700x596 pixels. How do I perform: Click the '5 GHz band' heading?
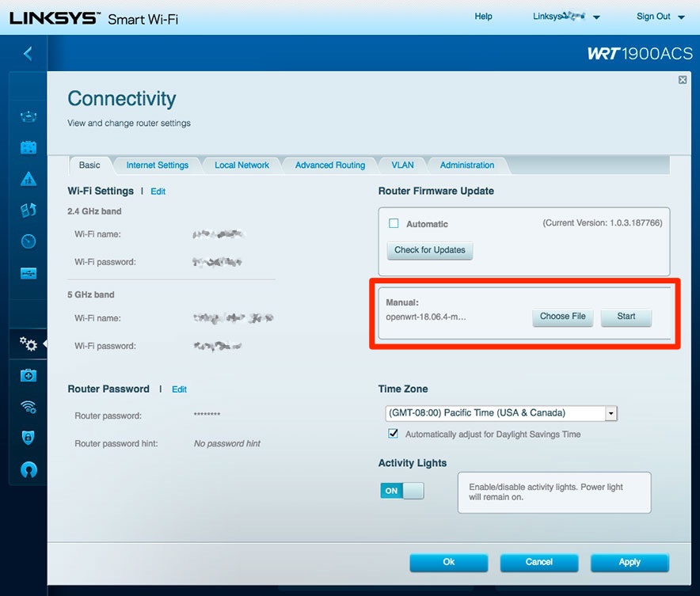[x=90, y=295]
